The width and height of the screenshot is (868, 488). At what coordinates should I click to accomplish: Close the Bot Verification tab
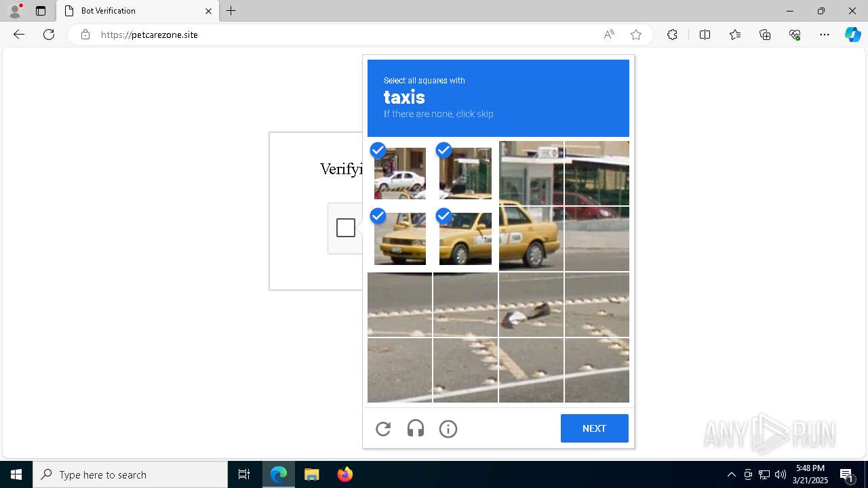(208, 11)
